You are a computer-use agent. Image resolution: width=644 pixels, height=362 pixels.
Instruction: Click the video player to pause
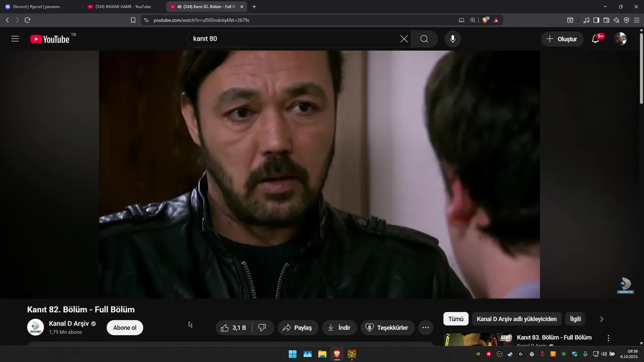(x=319, y=174)
